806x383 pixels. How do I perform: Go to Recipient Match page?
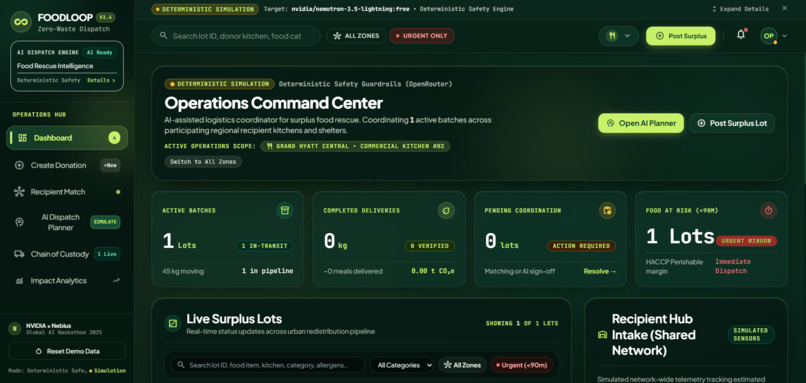tap(67, 192)
